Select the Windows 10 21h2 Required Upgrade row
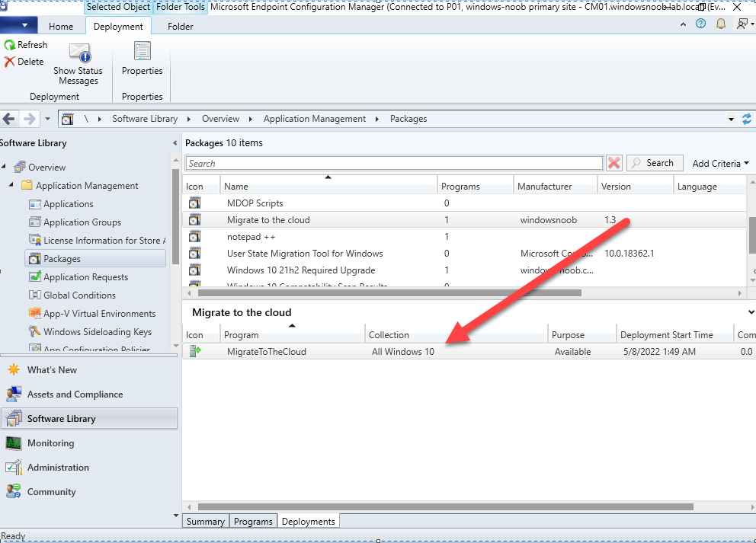756x543 pixels. pos(465,270)
